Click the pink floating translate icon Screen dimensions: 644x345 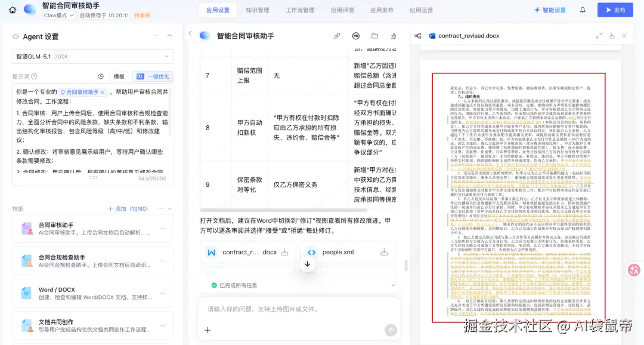[634, 270]
